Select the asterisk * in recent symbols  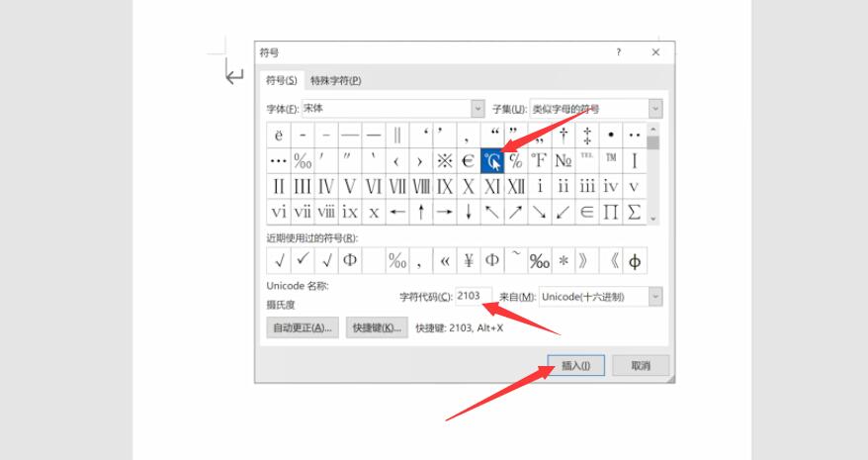click(x=564, y=260)
